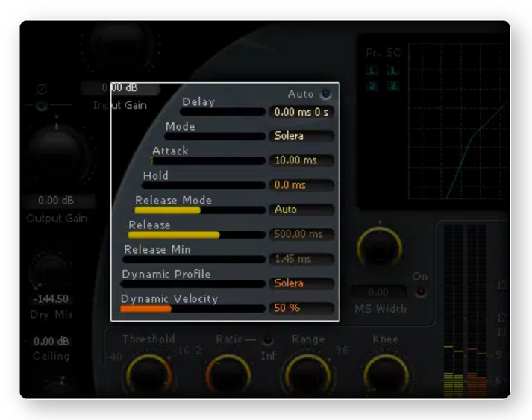Click the Release Min label

click(x=157, y=250)
